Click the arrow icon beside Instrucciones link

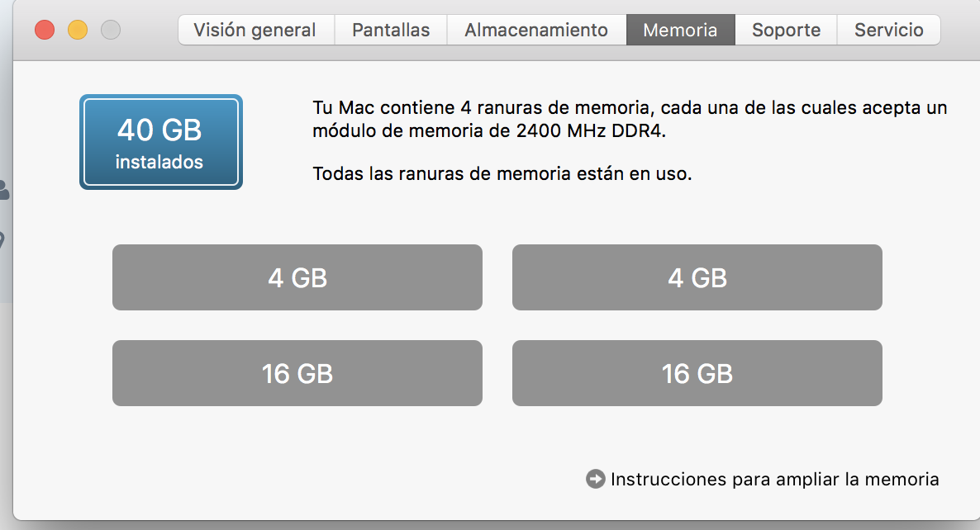pos(595,479)
